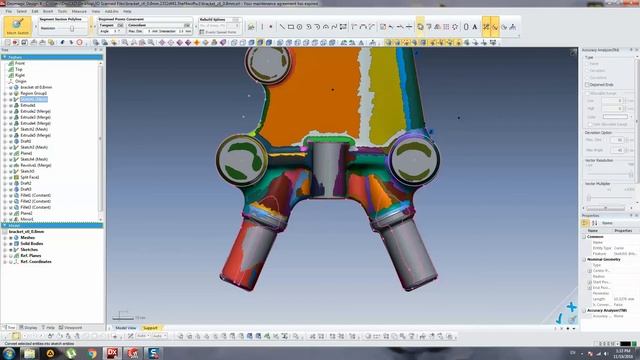Viewport: 640px width, 360px height.
Task: Toggle visibility of Ref. Planes
Action: (x=11, y=256)
